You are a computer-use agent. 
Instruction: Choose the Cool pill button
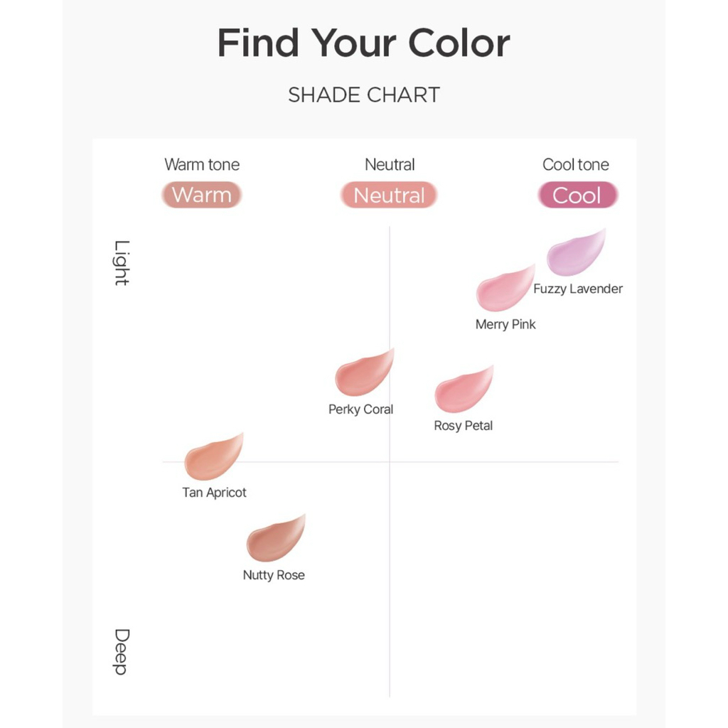[577, 195]
